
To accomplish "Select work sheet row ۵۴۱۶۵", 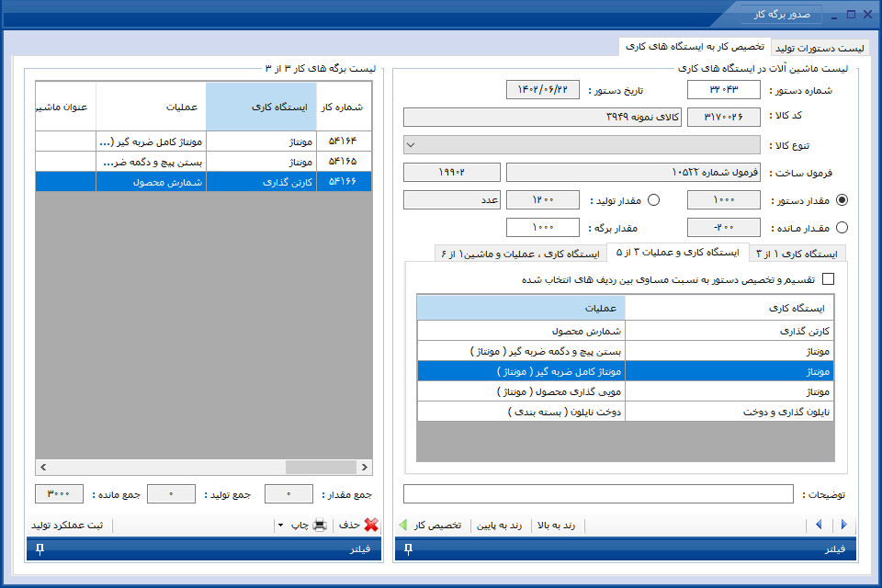I will pos(204,162).
